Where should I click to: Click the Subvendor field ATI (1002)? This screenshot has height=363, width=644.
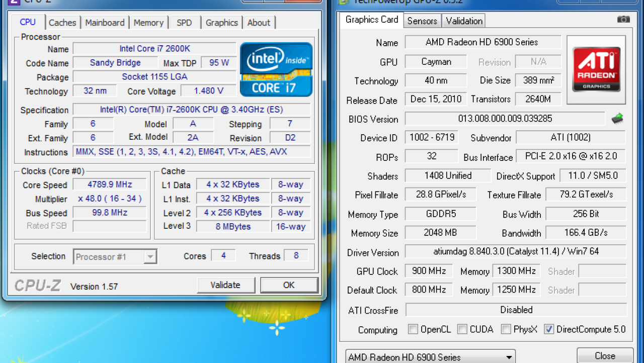(571, 137)
